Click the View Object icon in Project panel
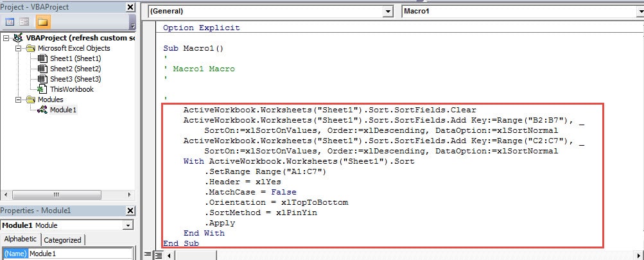Image resolution: width=644 pixels, height=260 pixels. point(24,22)
